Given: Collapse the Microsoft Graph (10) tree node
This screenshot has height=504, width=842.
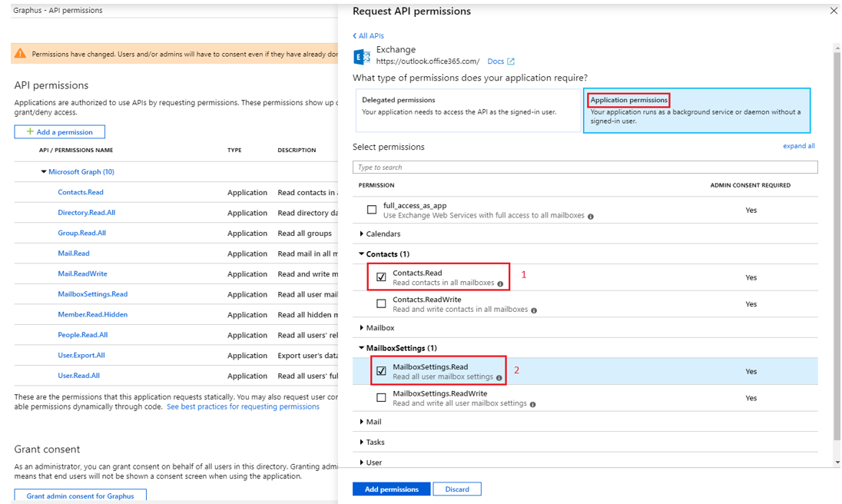Looking at the screenshot, I should (44, 172).
